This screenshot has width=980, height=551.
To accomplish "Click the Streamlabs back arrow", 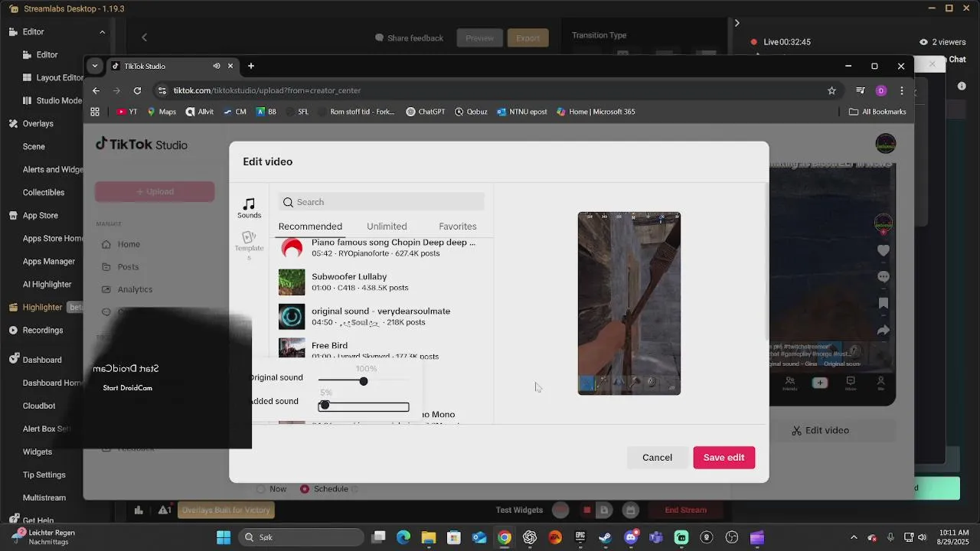I will pyautogui.click(x=144, y=37).
